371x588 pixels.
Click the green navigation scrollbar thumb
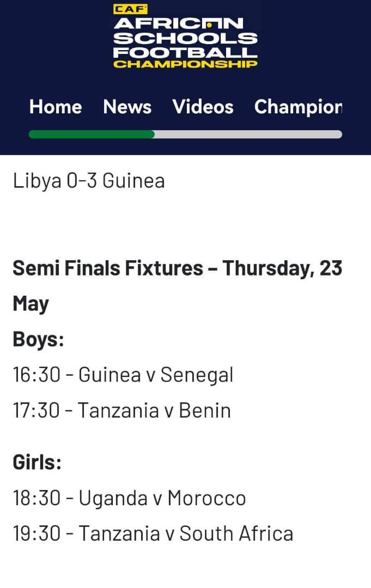(92, 134)
